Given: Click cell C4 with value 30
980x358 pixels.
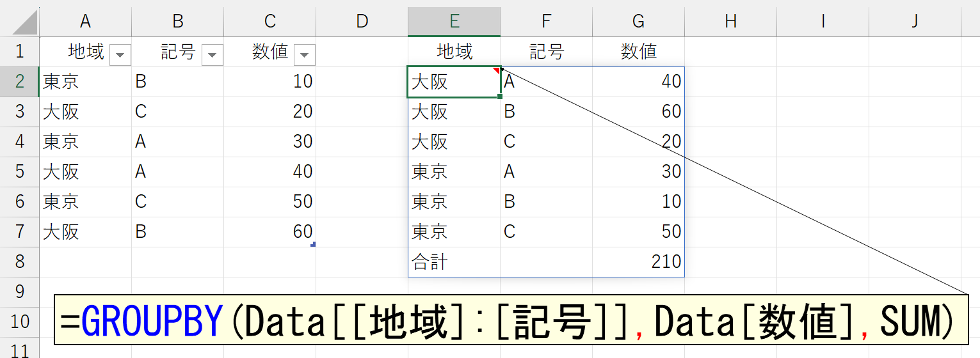Looking at the screenshot, I should (270, 142).
